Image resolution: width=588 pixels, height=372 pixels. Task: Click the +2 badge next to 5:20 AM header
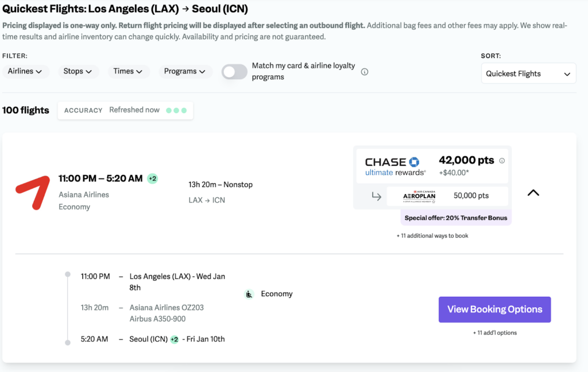(152, 179)
